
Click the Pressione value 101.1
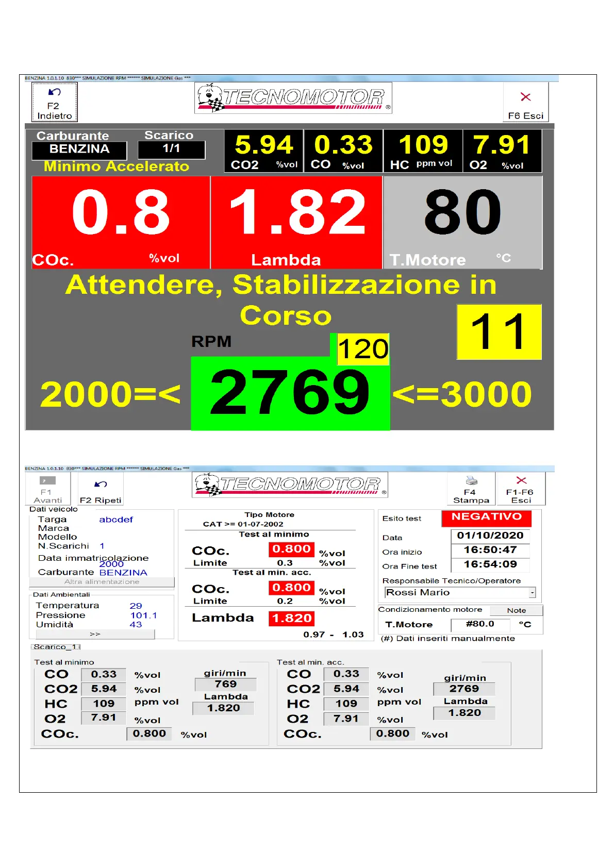click(143, 615)
